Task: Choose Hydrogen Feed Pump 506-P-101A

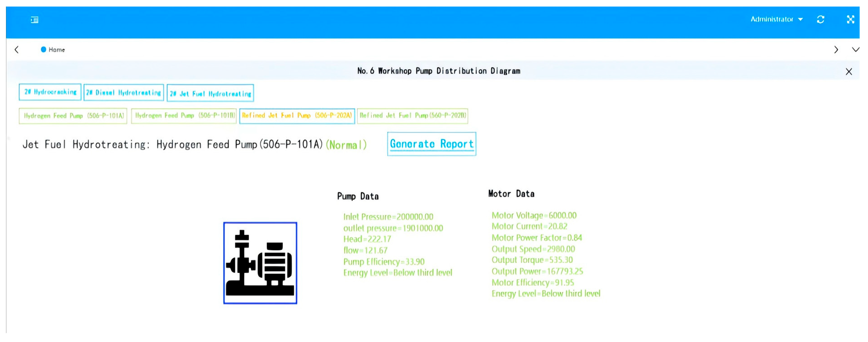Action: (x=73, y=116)
